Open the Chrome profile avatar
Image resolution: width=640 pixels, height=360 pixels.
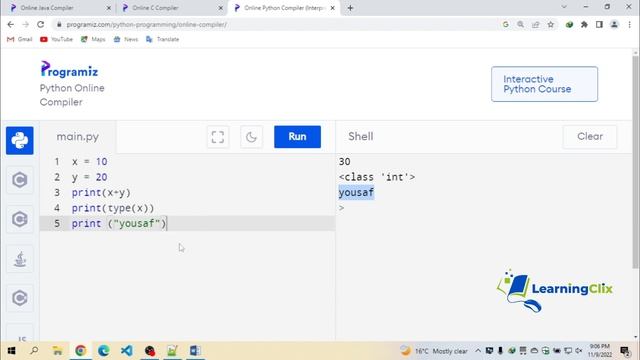[x=614, y=24]
